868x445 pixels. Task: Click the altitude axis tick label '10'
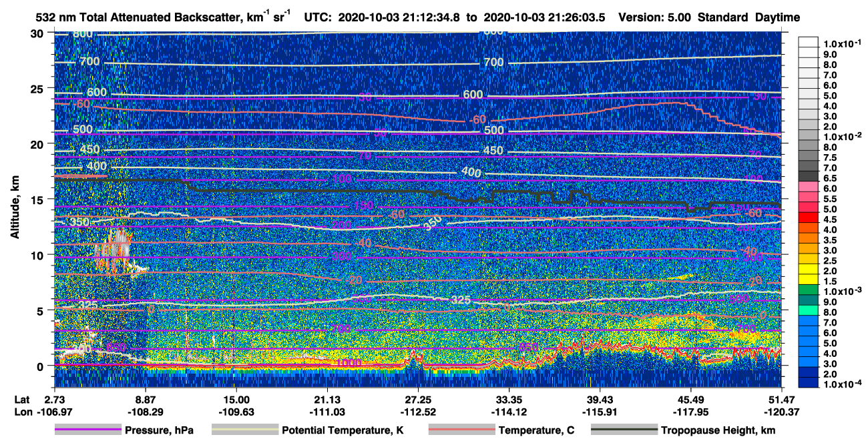tap(37, 255)
